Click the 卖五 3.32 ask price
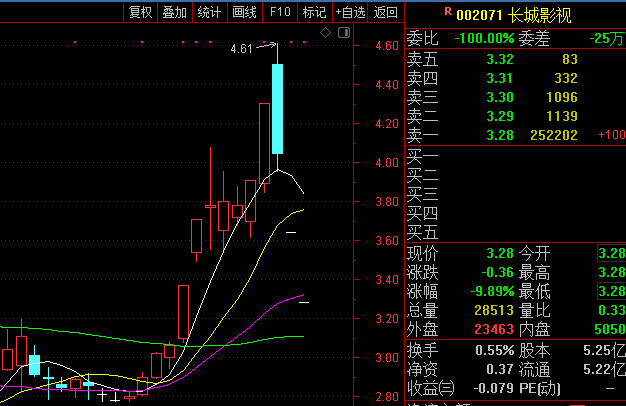Image resolution: width=626 pixels, height=406 pixels. (x=500, y=59)
